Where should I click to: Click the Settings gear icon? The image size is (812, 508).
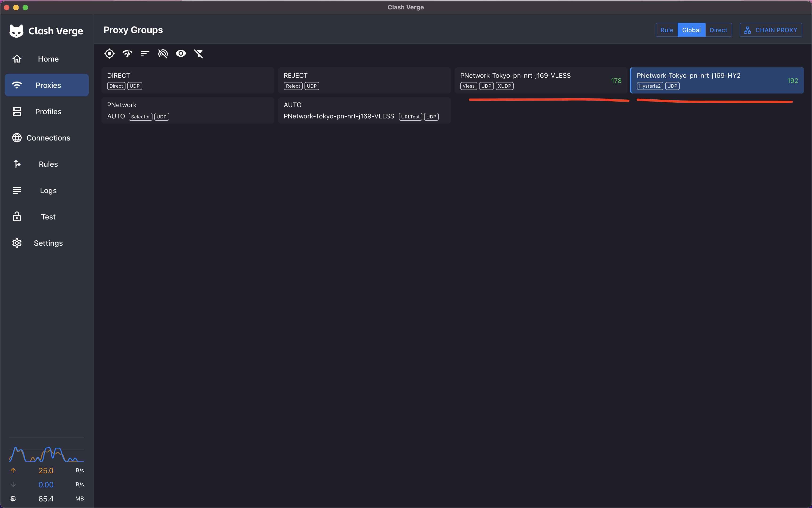tap(17, 243)
